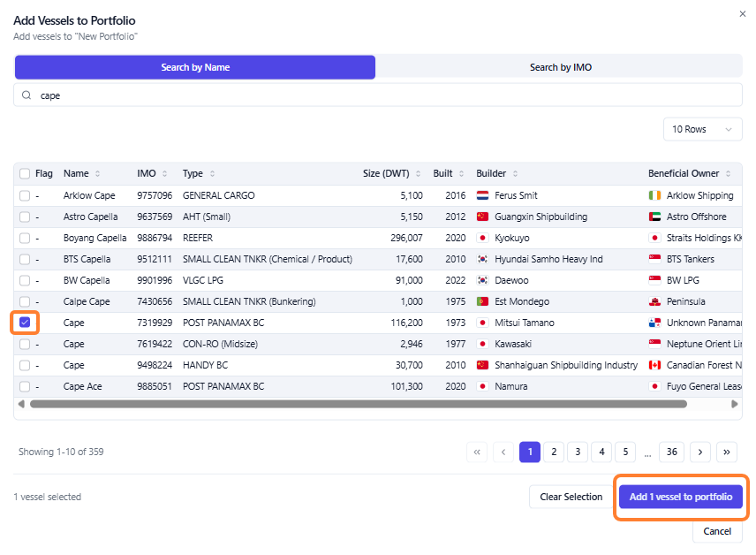The width and height of the screenshot is (756, 555).
Task: Check the Cape 7619422 CON-RO row
Action: 25,344
